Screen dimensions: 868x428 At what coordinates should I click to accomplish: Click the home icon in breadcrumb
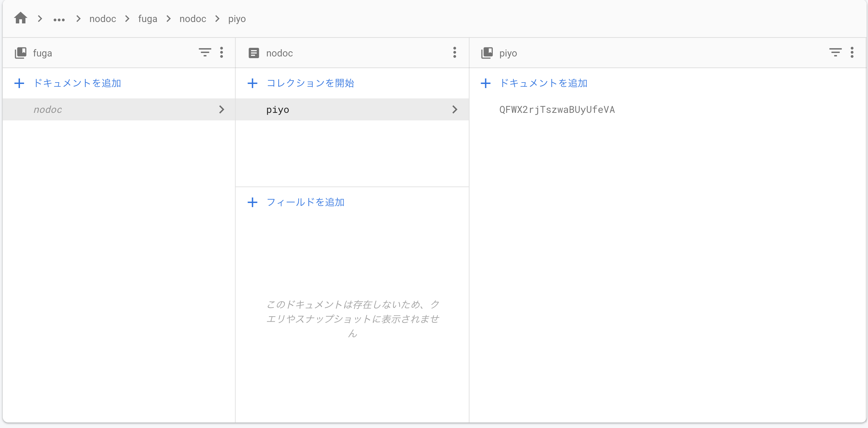pos(21,18)
